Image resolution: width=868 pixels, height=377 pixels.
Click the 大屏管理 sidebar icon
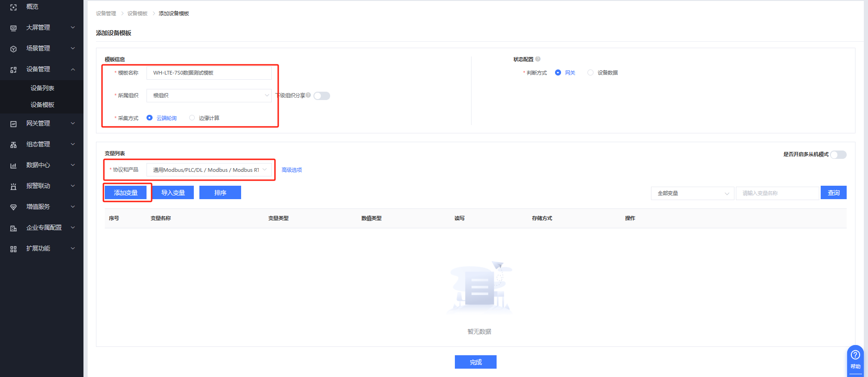pyautogui.click(x=13, y=28)
